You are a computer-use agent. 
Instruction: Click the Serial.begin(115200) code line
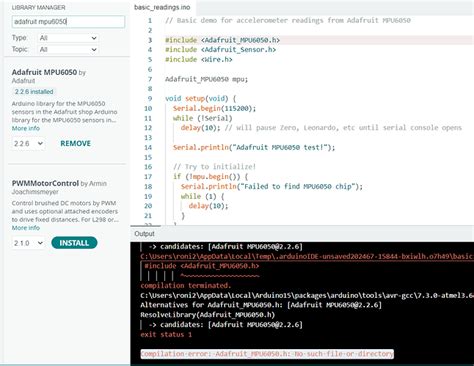pos(214,108)
